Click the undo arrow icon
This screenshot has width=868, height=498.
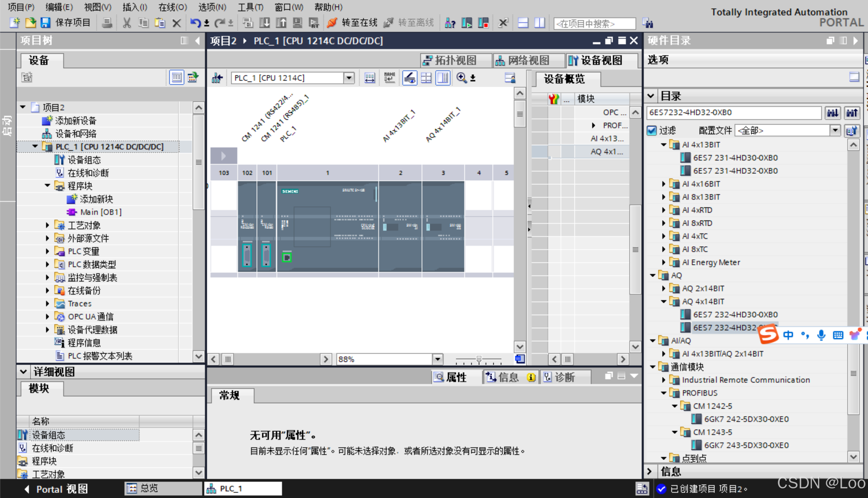[196, 22]
